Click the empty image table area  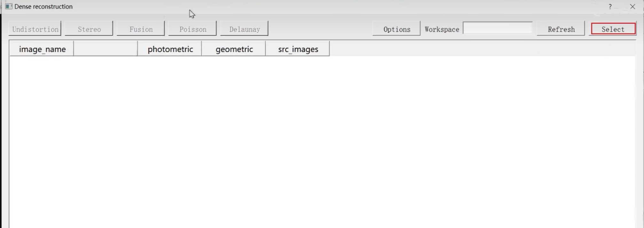tap(322, 142)
